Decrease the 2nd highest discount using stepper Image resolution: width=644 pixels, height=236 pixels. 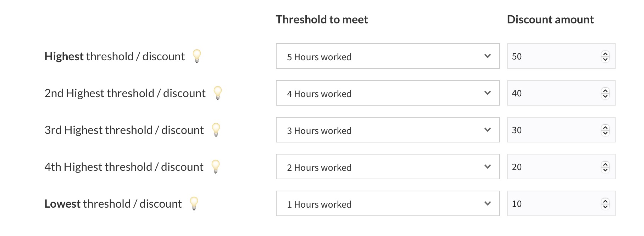click(x=605, y=96)
